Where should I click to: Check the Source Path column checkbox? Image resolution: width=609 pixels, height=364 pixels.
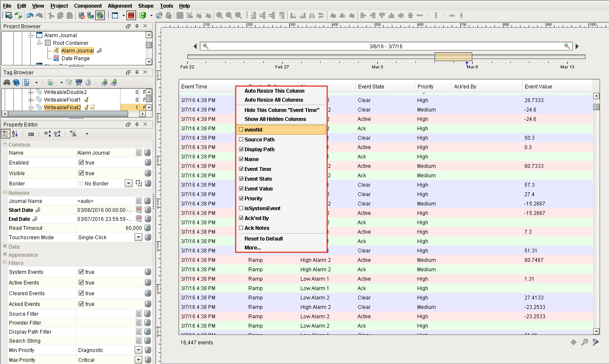(242, 139)
